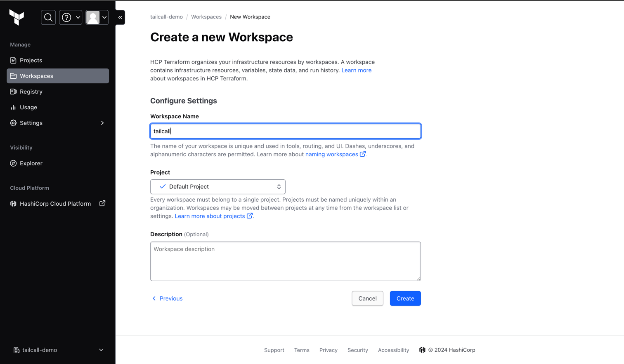Open the search magnifier icon

(x=48, y=17)
